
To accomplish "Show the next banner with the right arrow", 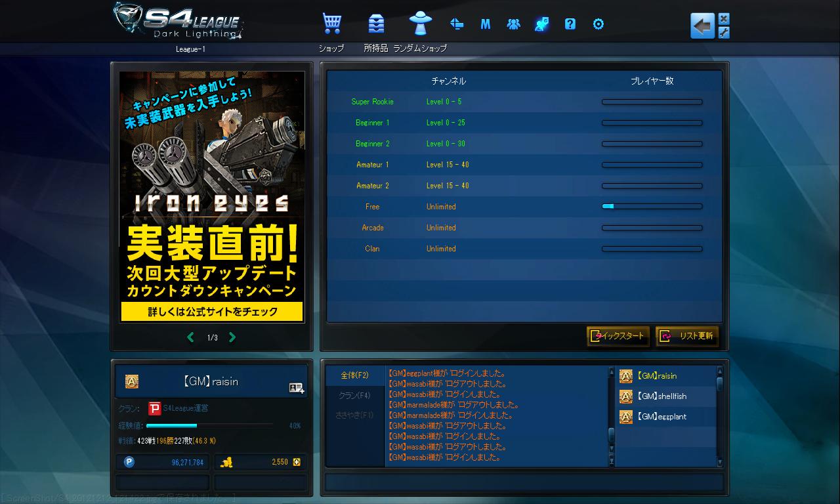I will [232, 337].
